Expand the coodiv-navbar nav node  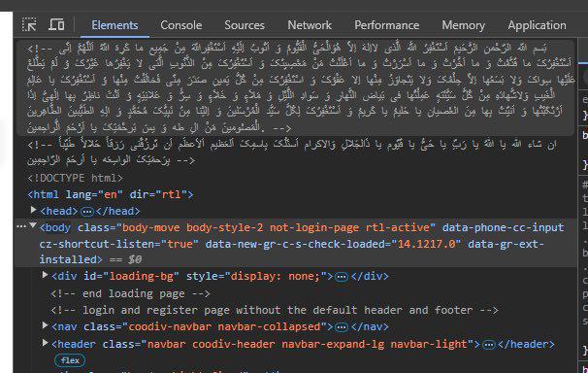(45, 325)
